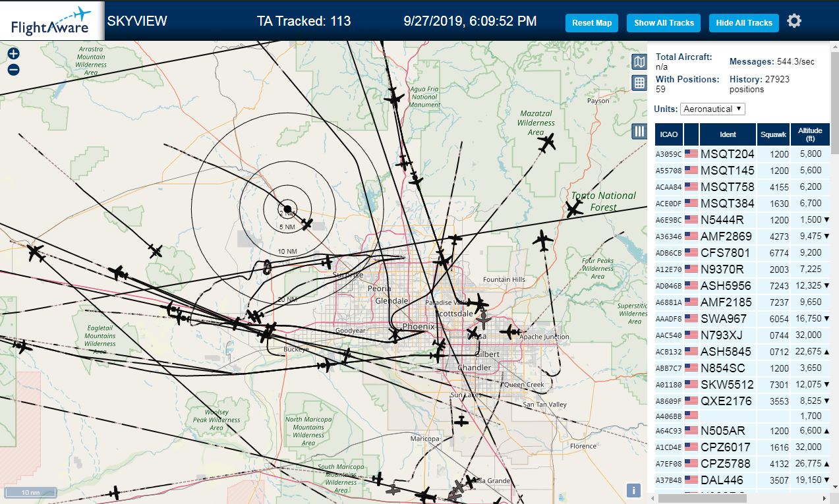Select aircraft icon near Mazatzal Wilderness
This screenshot has width=839, height=504.
[547, 142]
